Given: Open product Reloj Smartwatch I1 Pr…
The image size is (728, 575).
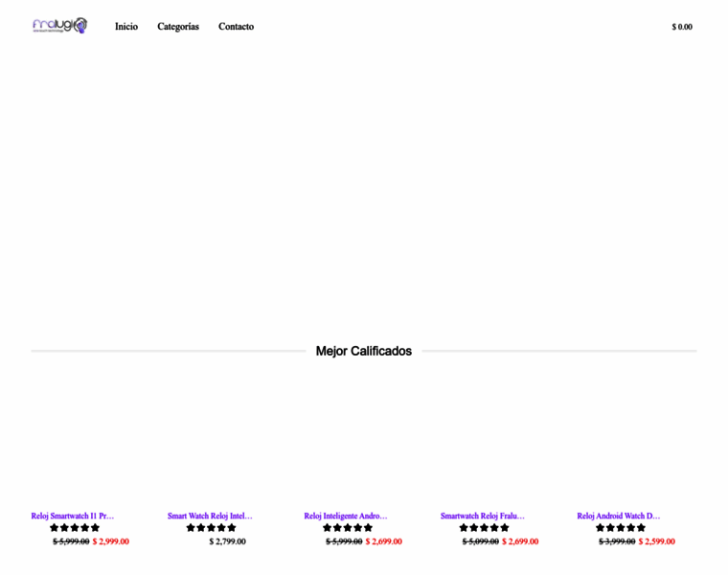Looking at the screenshot, I should (73, 516).
